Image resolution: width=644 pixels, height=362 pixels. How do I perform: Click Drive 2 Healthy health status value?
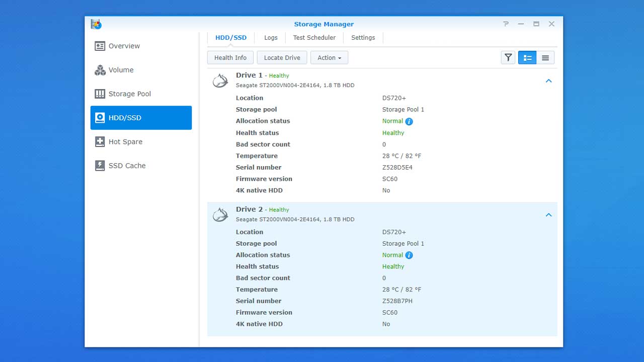pos(393,267)
